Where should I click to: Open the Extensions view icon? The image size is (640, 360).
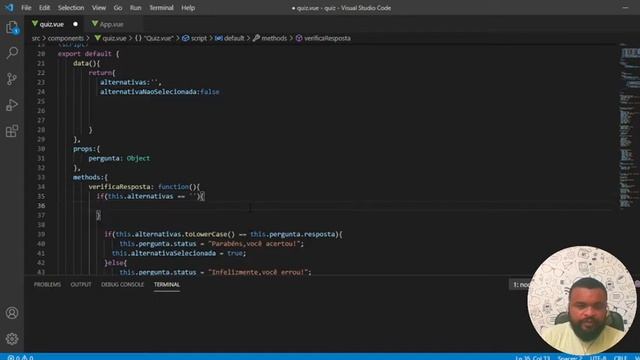click(12, 131)
